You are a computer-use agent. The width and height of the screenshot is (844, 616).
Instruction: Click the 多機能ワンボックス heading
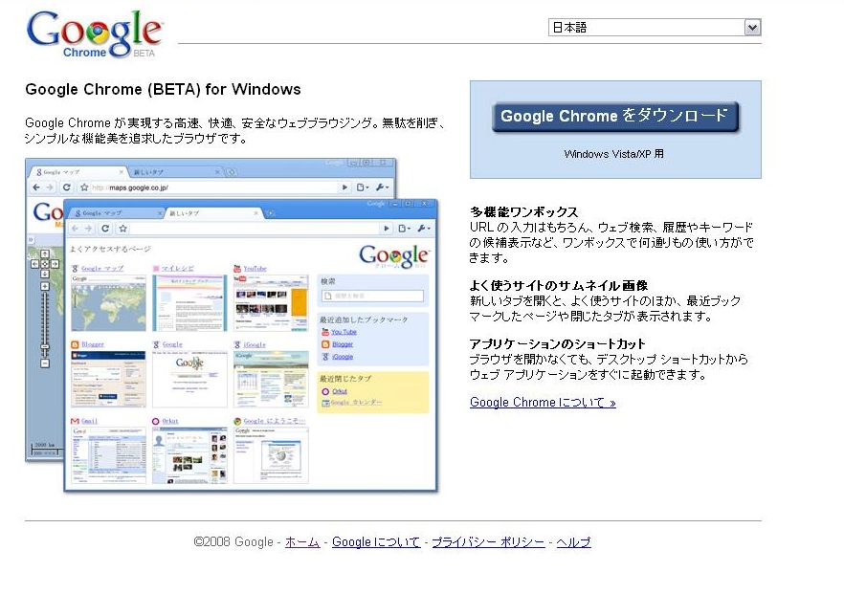[x=523, y=212]
